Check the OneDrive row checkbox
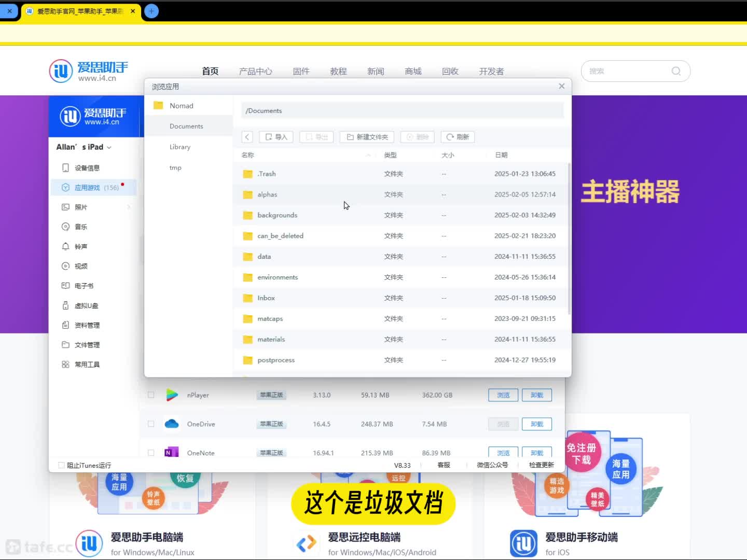This screenshot has width=747, height=560. [x=151, y=424]
